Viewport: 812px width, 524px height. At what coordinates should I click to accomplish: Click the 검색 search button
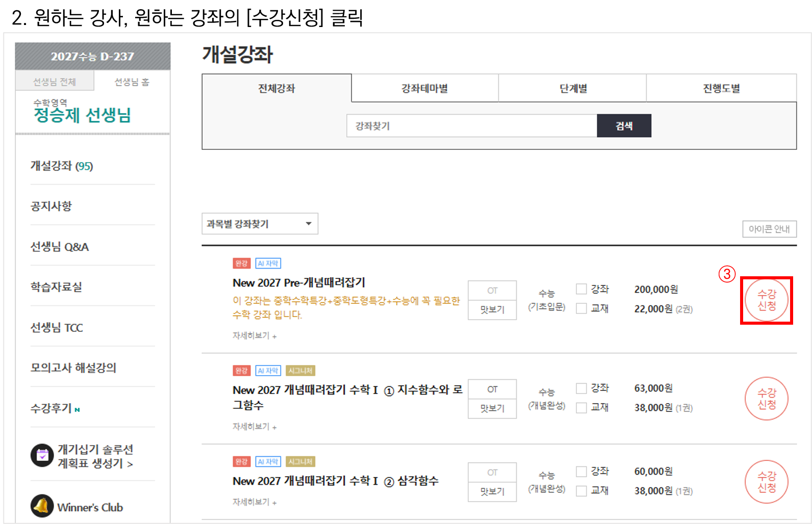[x=624, y=126]
